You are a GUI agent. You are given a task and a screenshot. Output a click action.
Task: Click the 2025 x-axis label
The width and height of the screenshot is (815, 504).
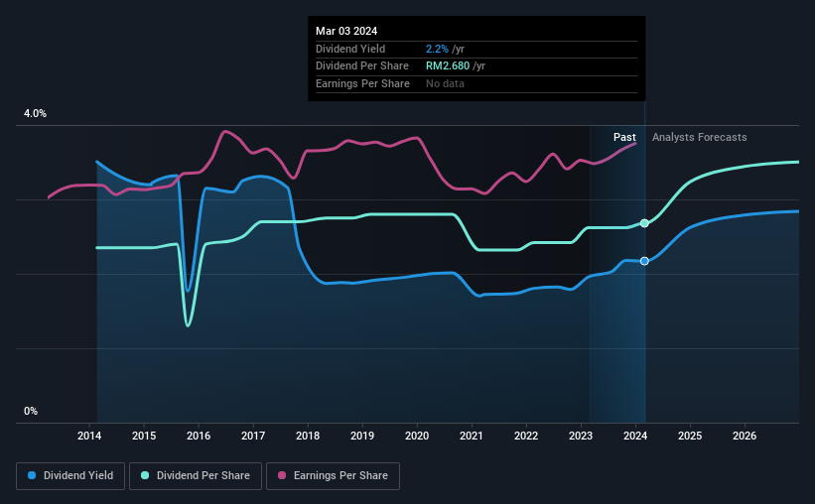point(690,436)
